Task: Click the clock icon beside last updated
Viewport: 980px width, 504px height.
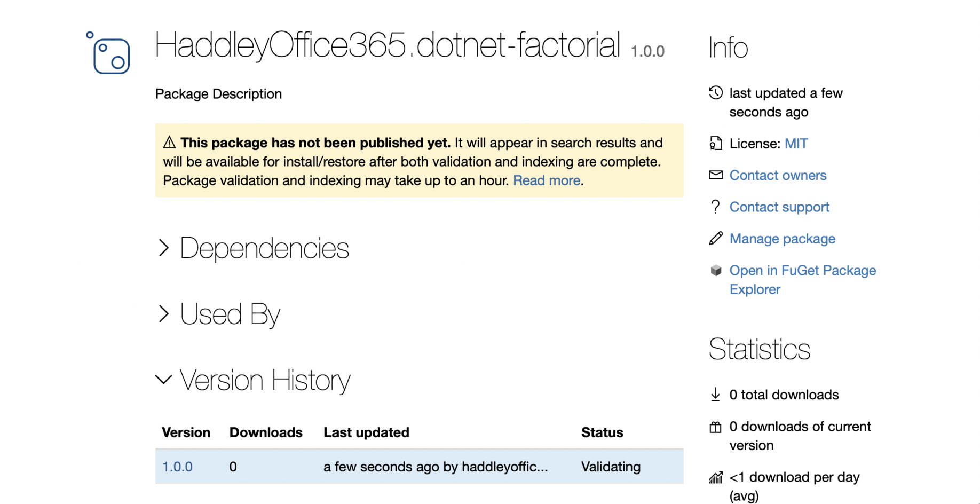Action: click(x=716, y=93)
